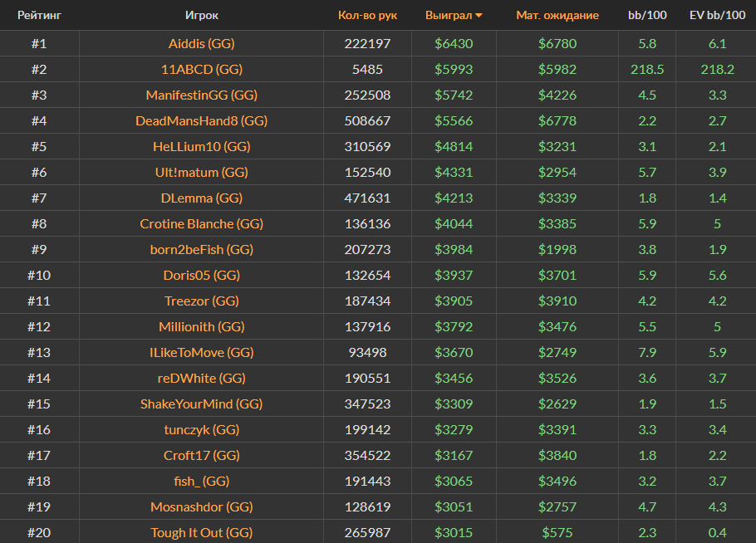Screen dimensions: 756x543
Task: Click the EV bb/100 column header
Action: (717, 15)
